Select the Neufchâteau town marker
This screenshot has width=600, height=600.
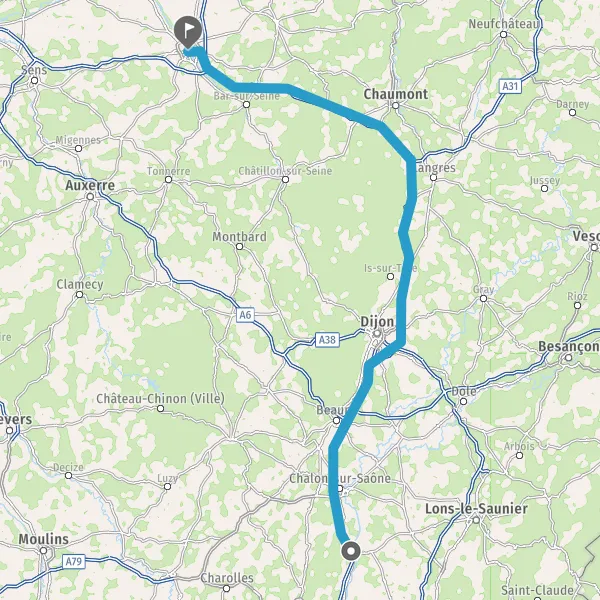click(504, 35)
